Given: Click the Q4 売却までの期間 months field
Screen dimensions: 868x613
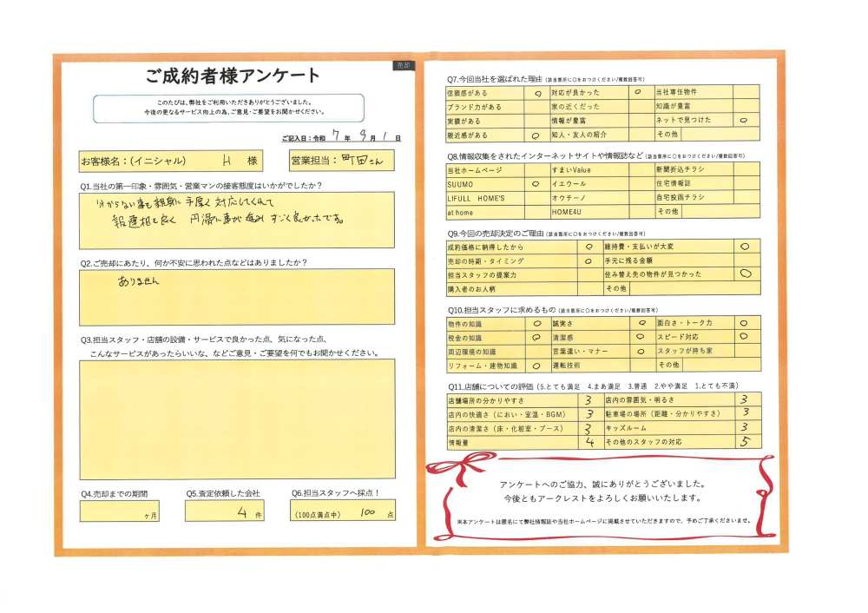Looking at the screenshot, I should click(119, 511).
